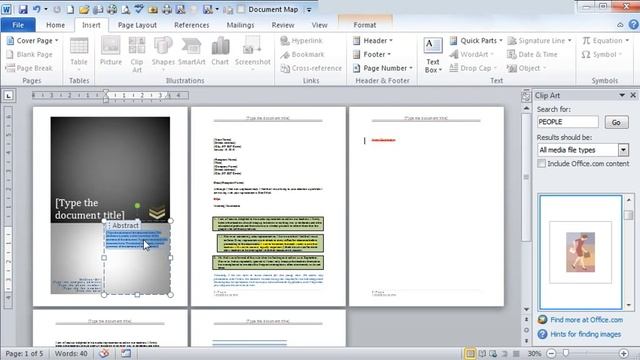Minimize the ribbon with the caret icon
The height and width of the screenshot is (360, 640).
[x=620, y=25]
